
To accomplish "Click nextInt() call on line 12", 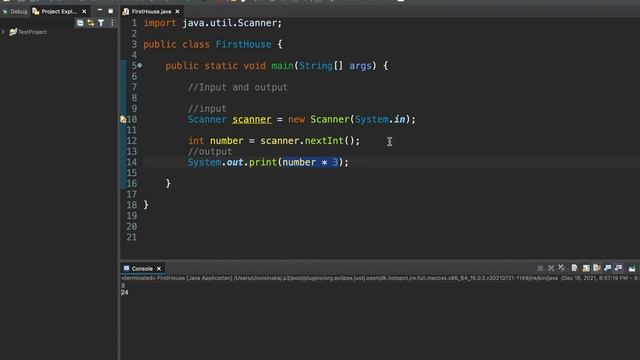I will pyautogui.click(x=330, y=141).
